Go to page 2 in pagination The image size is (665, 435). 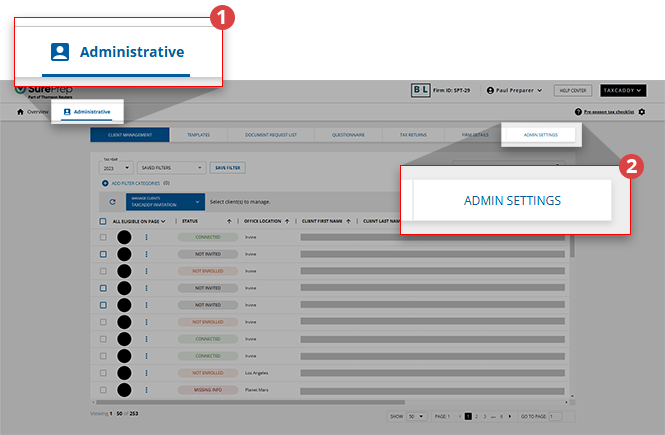coord(476,416)
